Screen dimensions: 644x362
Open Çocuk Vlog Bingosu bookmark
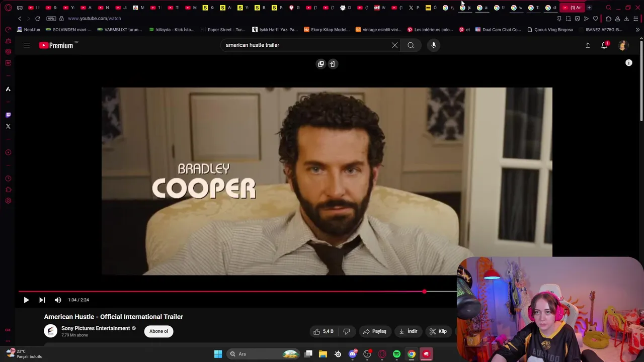[x=550, y=30]
